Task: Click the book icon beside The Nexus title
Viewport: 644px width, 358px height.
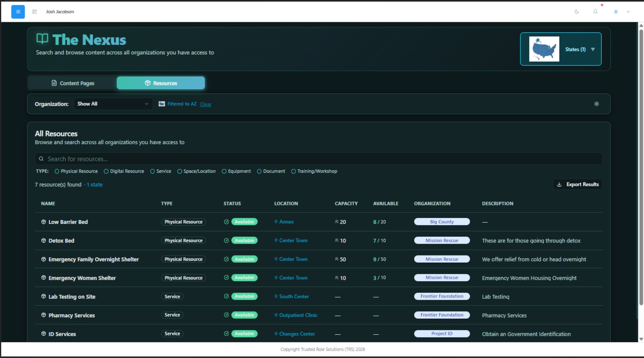Action: [42, 39]
